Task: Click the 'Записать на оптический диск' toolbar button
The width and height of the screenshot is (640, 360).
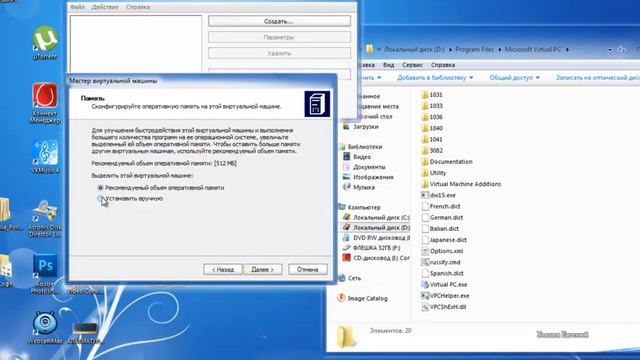Action: (x=598, y=78)
